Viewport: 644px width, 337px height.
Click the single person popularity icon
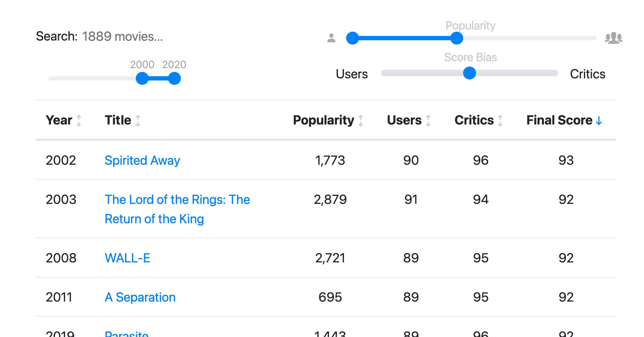tap(331, 38)
